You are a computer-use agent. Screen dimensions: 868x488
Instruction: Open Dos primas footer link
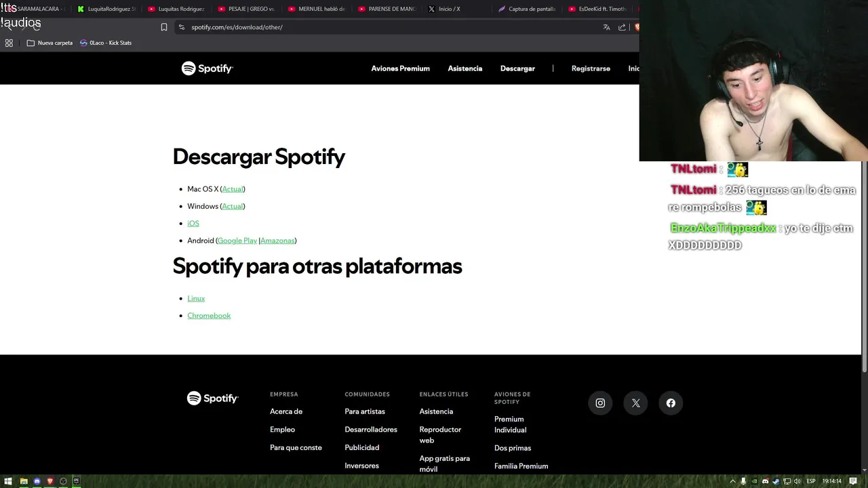point(513,448)
